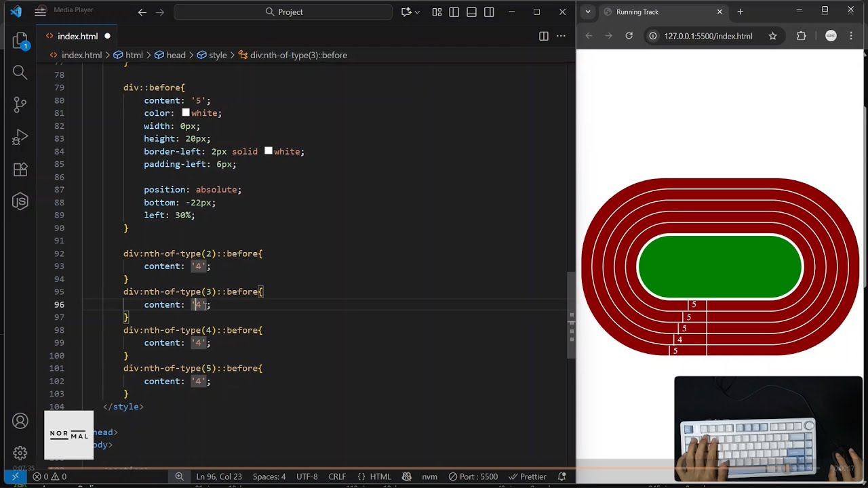This screenshot has width=868, height=488.
Task: Open the Source Control view
Action: click(20, 104)
